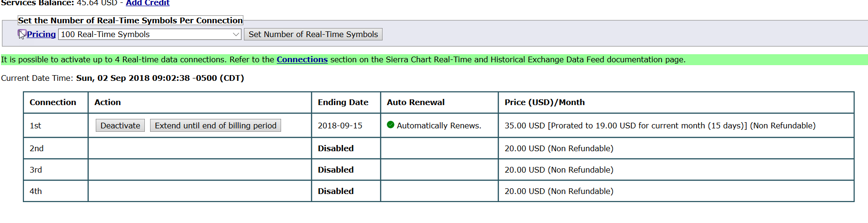Deactivate the 1st connection

coord(120,126)
